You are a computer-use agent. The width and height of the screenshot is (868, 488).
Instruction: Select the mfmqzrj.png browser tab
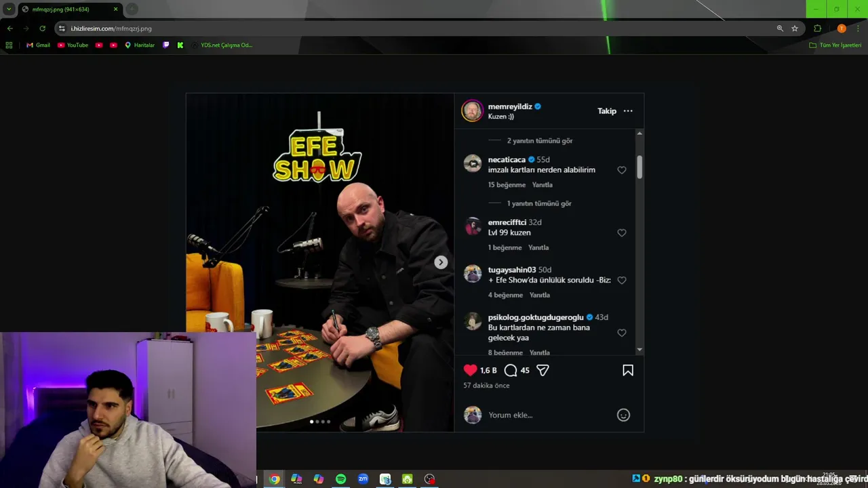click(70, 9)
